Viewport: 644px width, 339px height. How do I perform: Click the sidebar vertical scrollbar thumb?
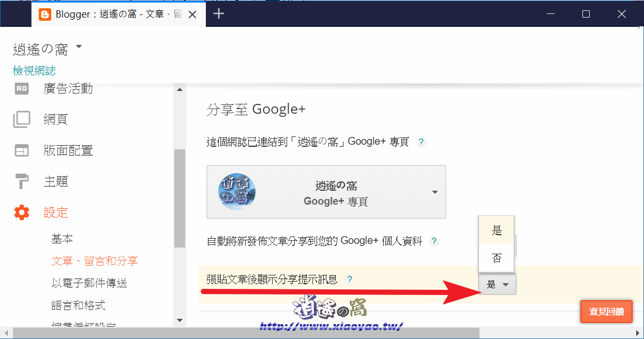(x=179, y=199)
